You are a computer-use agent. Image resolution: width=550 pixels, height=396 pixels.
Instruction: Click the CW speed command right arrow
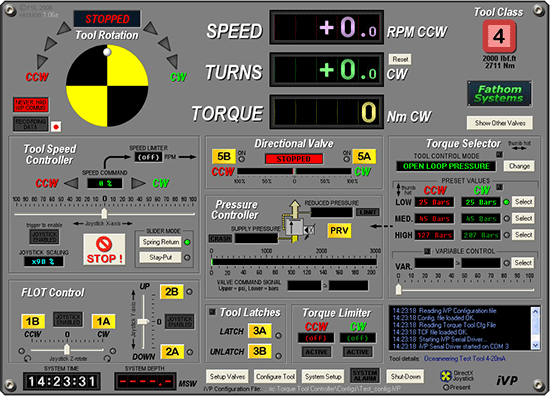click(x=138, y=183)
